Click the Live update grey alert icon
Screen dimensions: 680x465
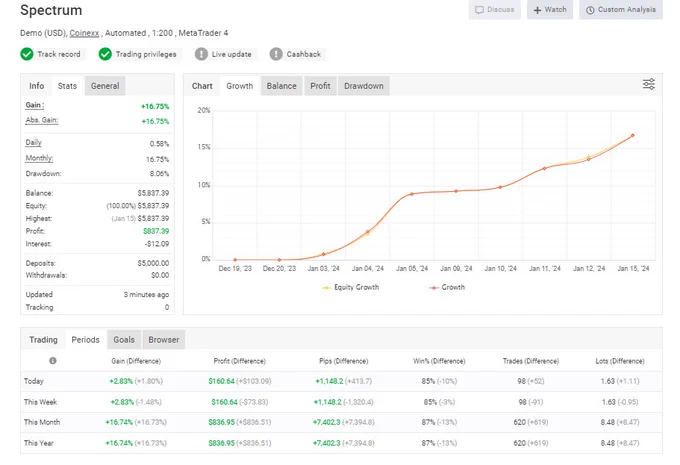[201, 54]
